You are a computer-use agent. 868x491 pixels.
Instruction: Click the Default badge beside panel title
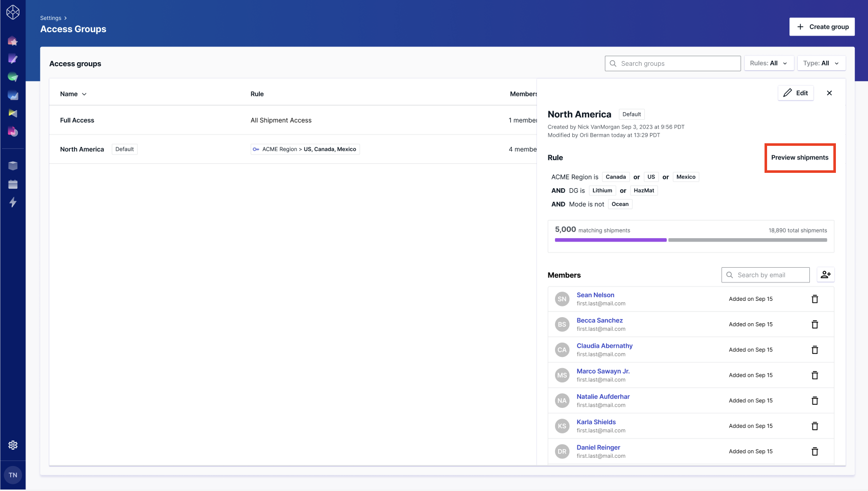[632, 114]
